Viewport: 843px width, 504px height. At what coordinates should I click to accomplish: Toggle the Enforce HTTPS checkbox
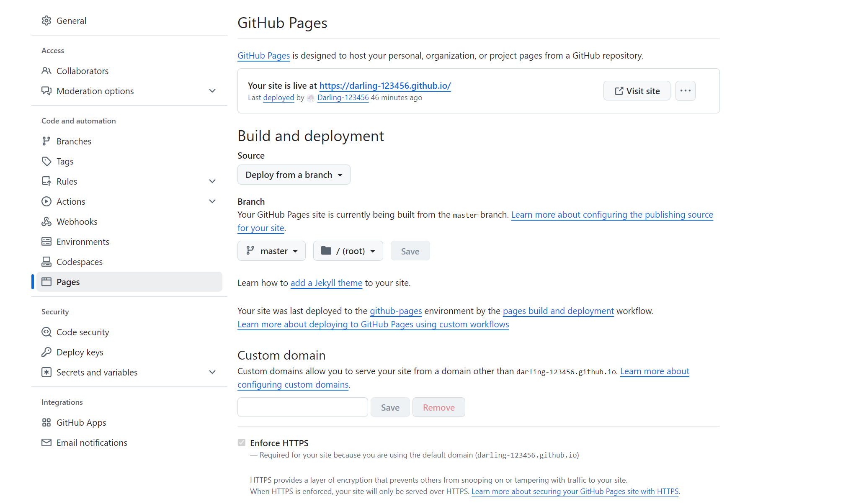coord(242,442)
